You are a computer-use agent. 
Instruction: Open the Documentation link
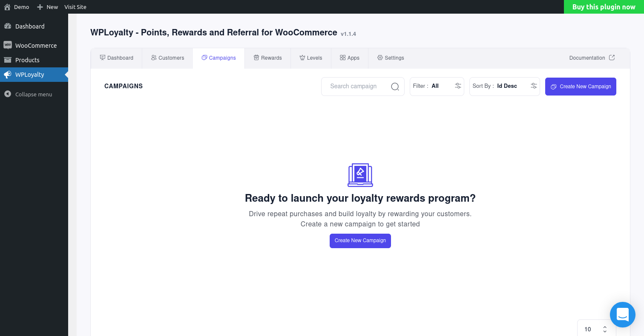click(x=592, y=58)
